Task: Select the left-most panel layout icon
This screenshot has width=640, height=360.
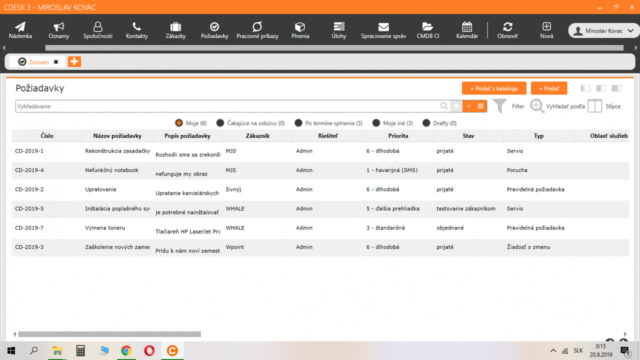Action: (x=585, y=88)
